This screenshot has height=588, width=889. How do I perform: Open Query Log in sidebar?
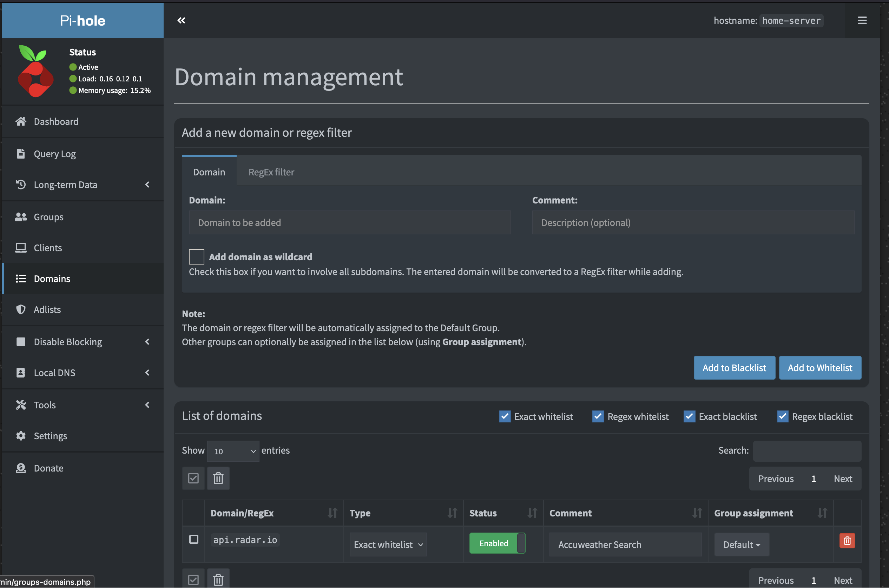tap(55, 154)
